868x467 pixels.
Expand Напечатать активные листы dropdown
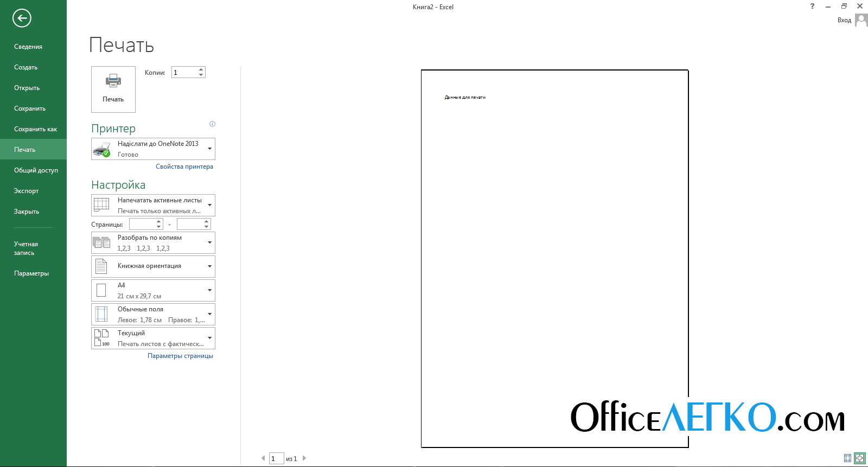point(153,206)
